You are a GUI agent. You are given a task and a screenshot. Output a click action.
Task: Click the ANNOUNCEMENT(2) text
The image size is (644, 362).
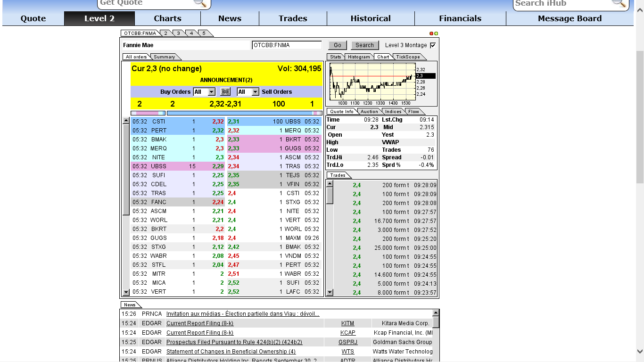(226, 80)
